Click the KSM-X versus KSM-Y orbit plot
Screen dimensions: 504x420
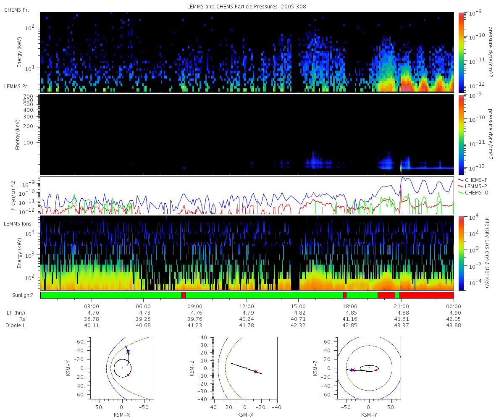122,367
